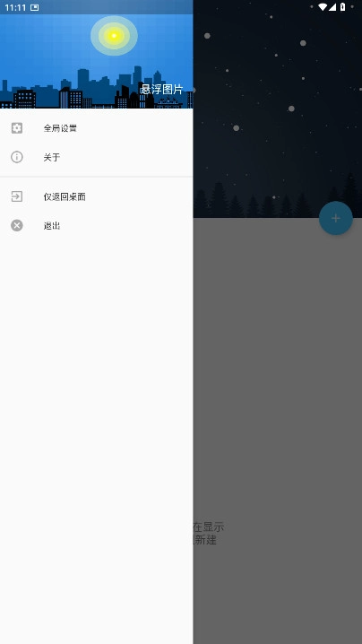Tap the partially hidden 在显示 text behind drawer

coord(209,527)
